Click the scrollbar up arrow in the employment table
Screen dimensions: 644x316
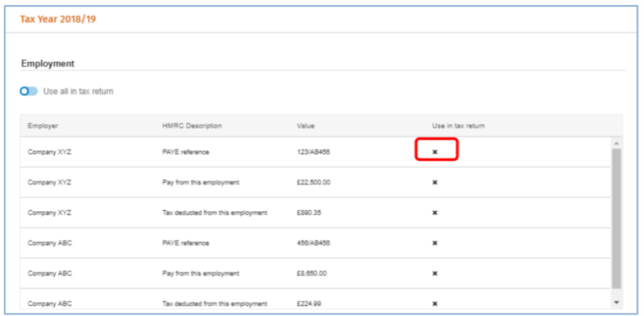click(616, 143)
